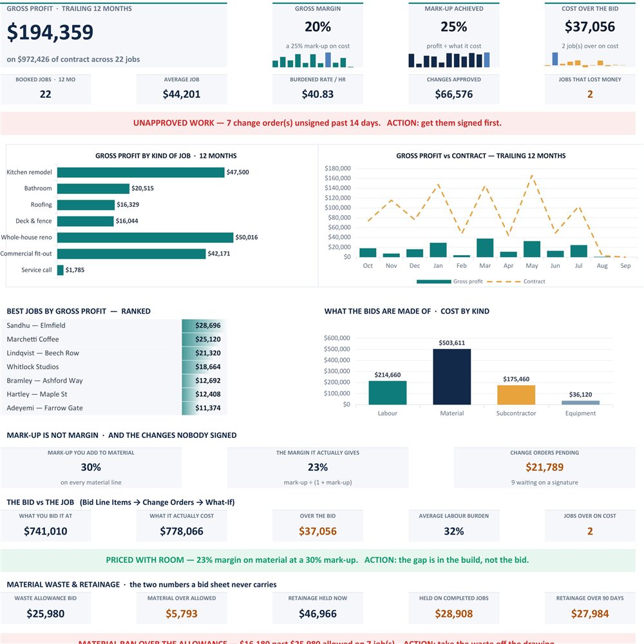The image size is (644, 644).
Task: Select the March gross profit bar
Action: [485, 248]
